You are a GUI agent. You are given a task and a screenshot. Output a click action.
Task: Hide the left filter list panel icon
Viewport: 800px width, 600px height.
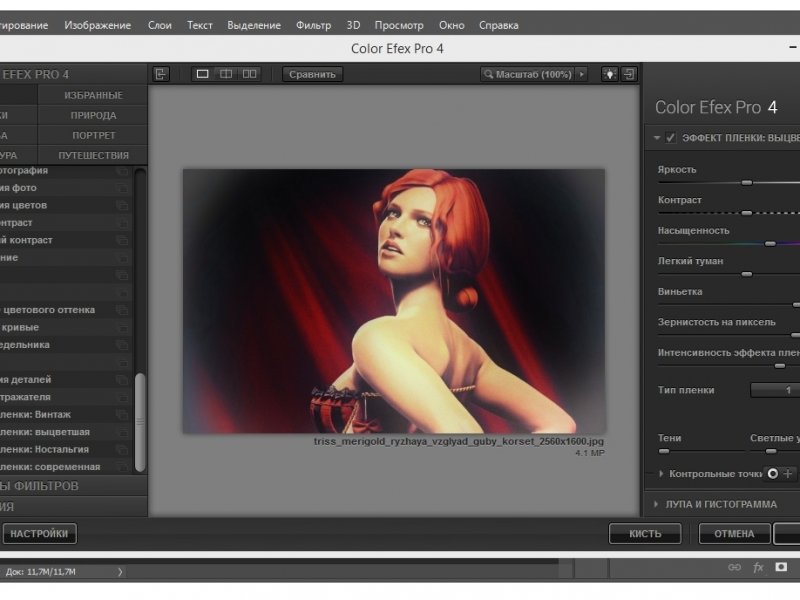point(161,74)
